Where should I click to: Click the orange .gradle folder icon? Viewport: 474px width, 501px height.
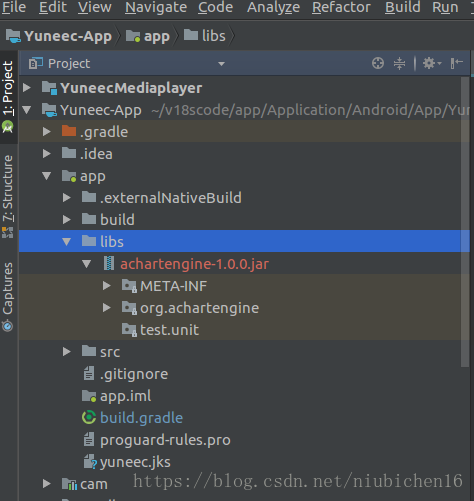[x=69, y=131]
